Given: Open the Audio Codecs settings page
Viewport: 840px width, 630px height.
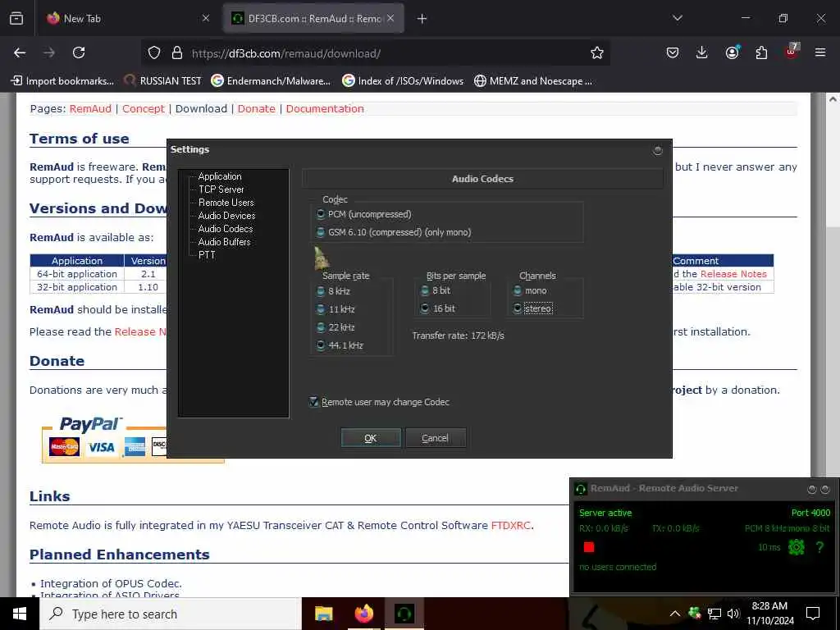Looking at the screenshot, I should (225, 229).
